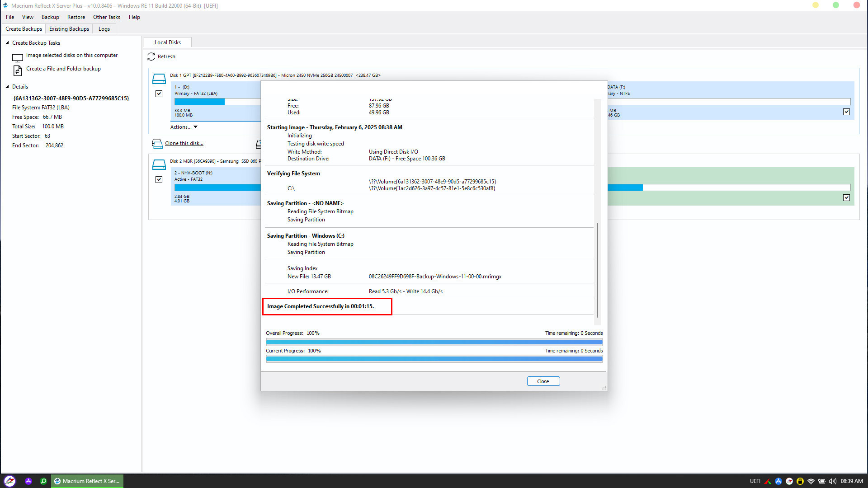Click the Disk 1 drive icon
The width and height of the screenshot is (868, 488).
click(159, 79)
